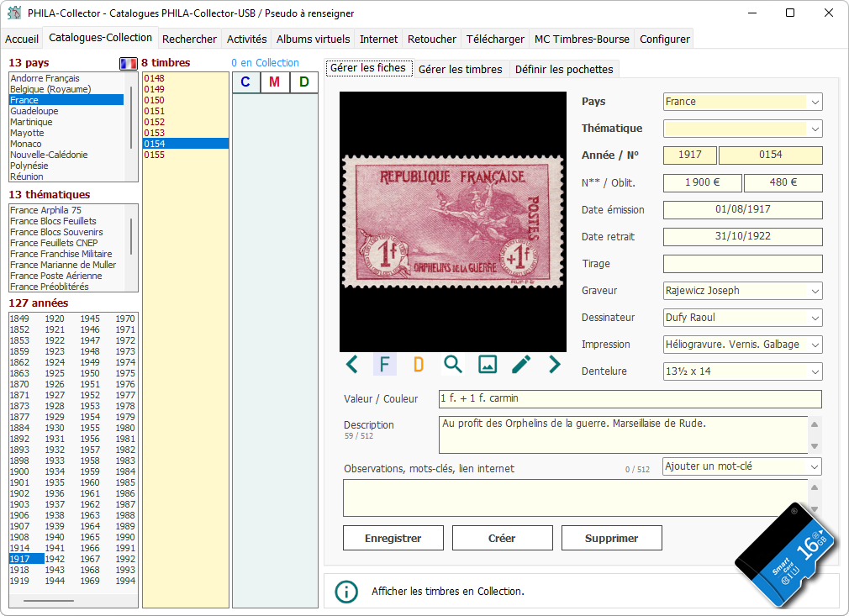Click the Oblit. price field 480 €
The width and height of the screenshot is (849, 616).
[783, 183]
